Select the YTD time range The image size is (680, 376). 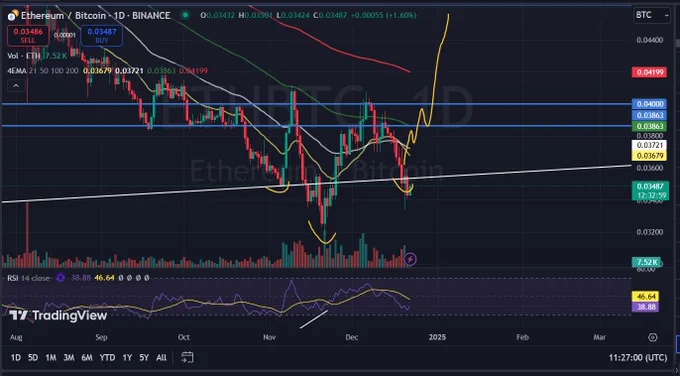(107, 358)
